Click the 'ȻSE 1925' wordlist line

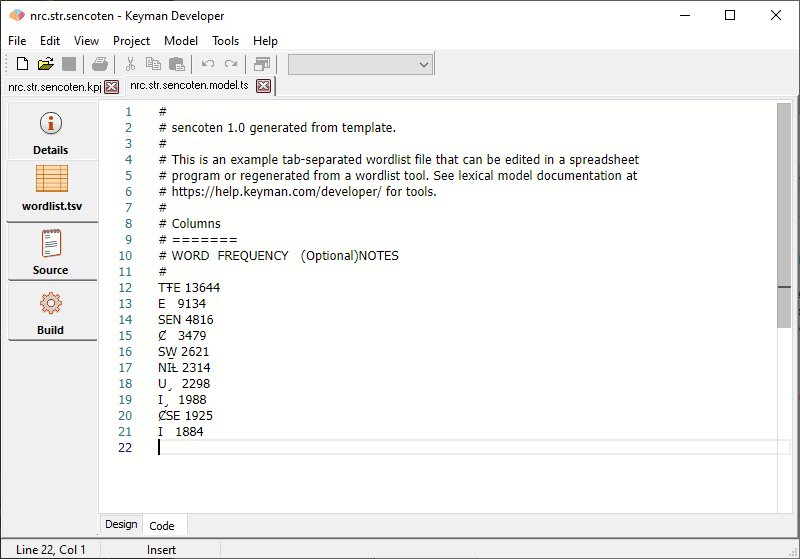(185, 416)
